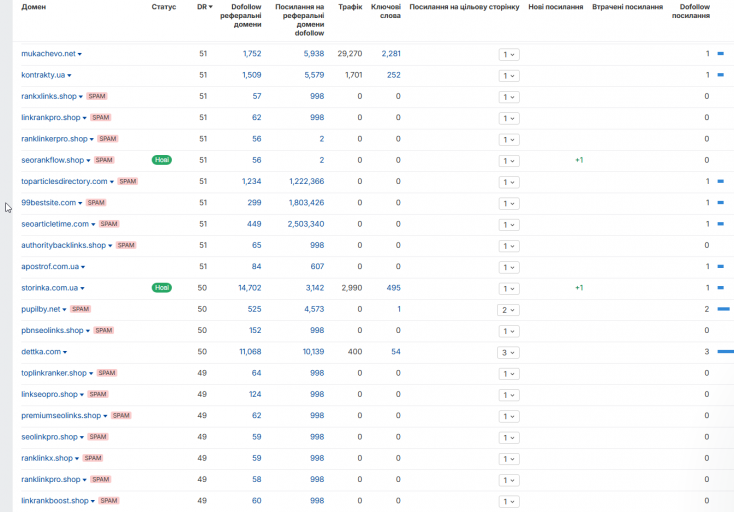Click the 525 dofollow domains value for pupilby.net
Image resolution: width=734 pixels, height=512 pixels.
[x=254, y=309]
